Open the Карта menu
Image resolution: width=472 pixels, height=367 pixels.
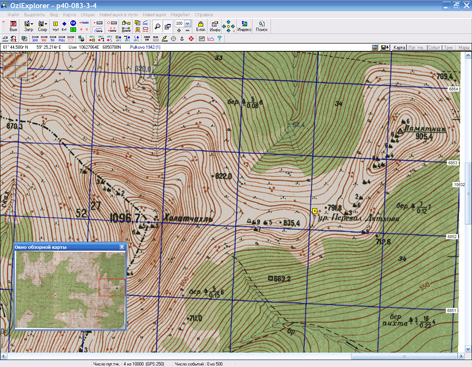pos(69,15)
